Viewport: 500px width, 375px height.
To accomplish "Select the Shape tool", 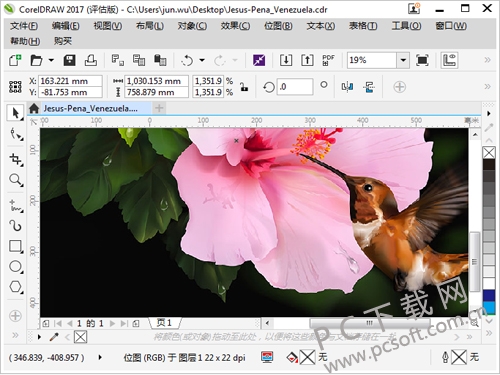I will pos(16,134).
